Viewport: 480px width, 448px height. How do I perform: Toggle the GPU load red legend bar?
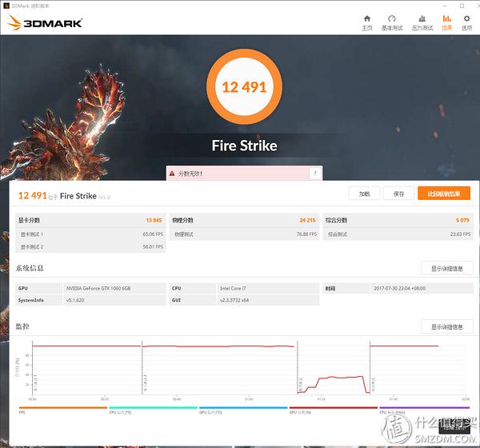click(334, 407)
